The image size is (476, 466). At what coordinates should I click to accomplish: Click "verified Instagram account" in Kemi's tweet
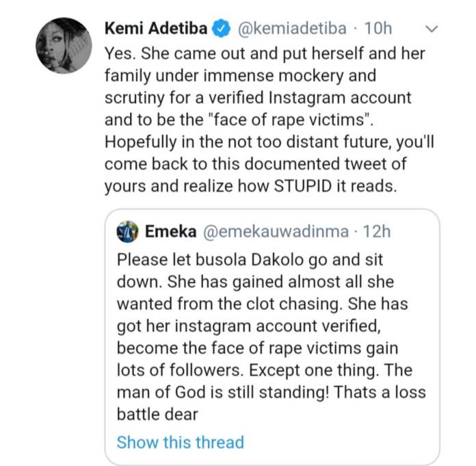(x=301, y=98)
